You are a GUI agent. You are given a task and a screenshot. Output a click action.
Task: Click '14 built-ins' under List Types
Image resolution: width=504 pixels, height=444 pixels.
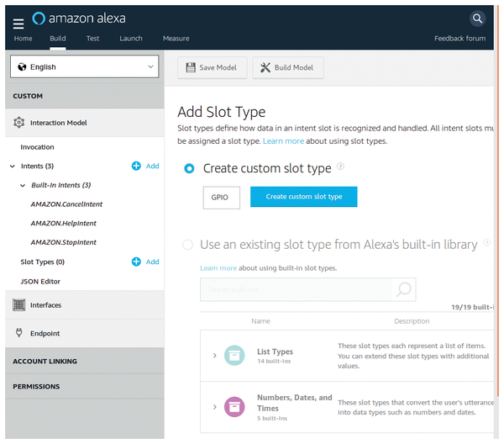click(274, 361)
